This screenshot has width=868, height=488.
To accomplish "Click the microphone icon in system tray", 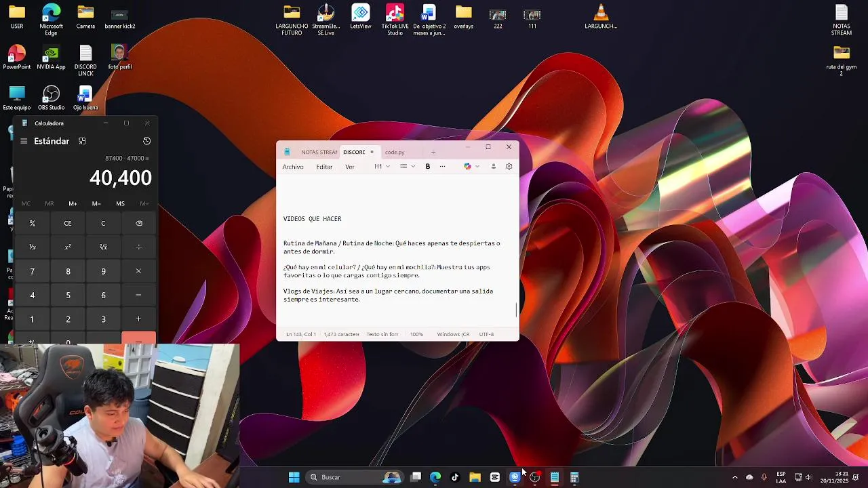I will (764, 477).
